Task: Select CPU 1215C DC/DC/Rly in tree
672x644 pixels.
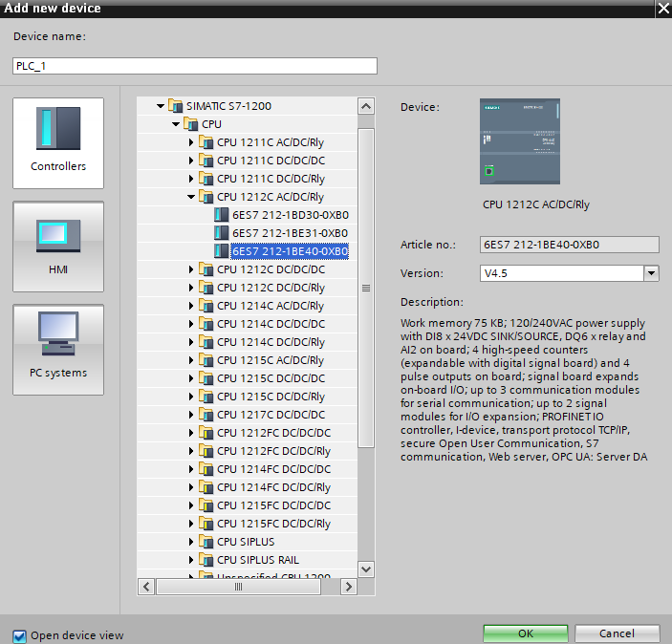Action: click(271, 397)
